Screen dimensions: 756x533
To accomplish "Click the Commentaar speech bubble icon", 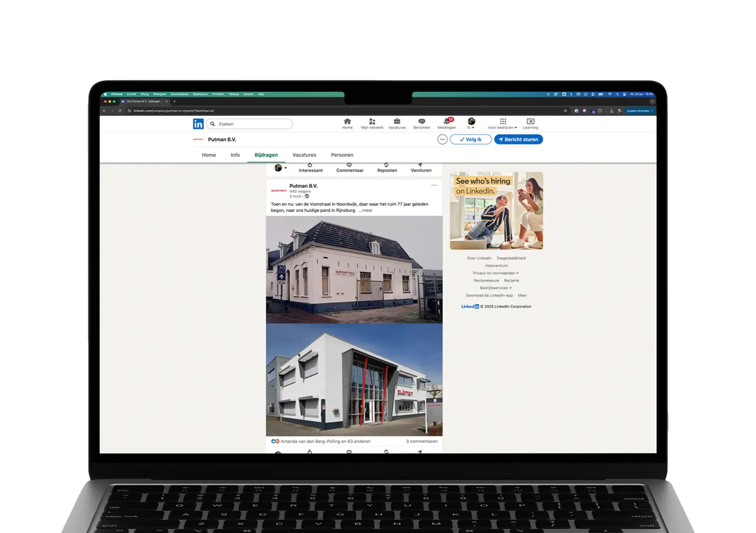I will click(x=349, y=165).
